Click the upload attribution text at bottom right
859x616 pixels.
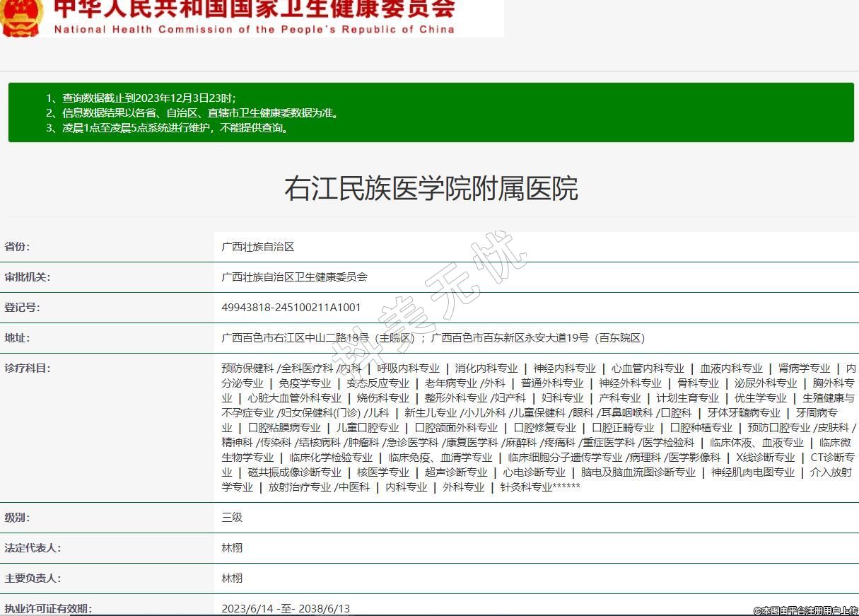point(805,610)
